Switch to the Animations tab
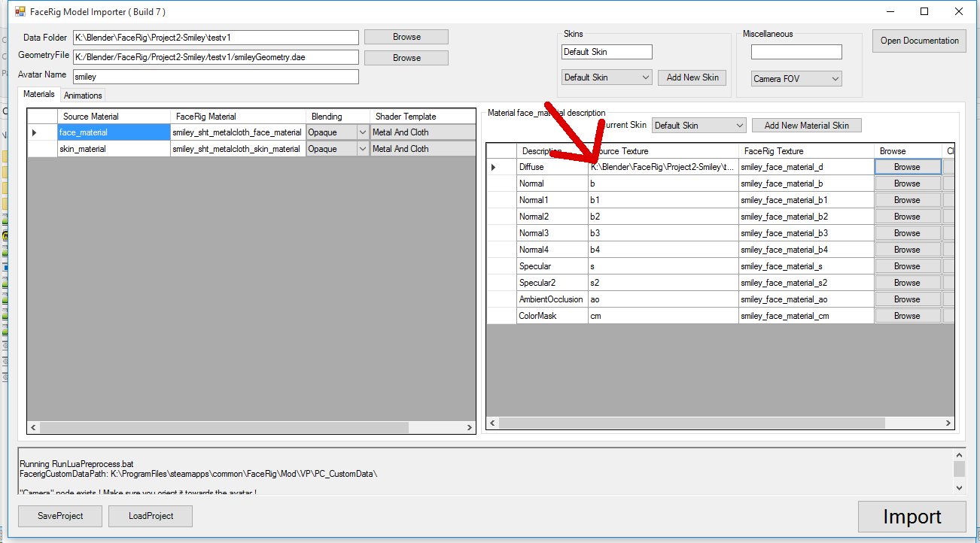The height and width of the screenshot is (543, 980). tap(83, 96)
